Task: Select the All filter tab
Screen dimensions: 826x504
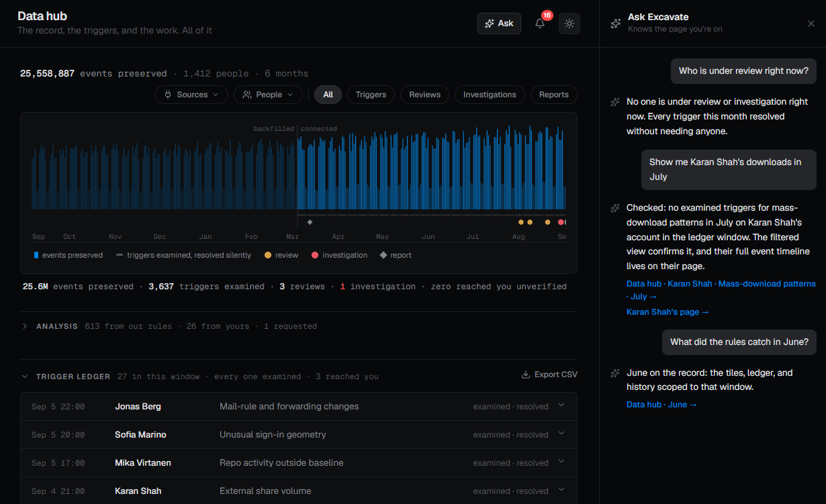Action: (x=328, y=95)
